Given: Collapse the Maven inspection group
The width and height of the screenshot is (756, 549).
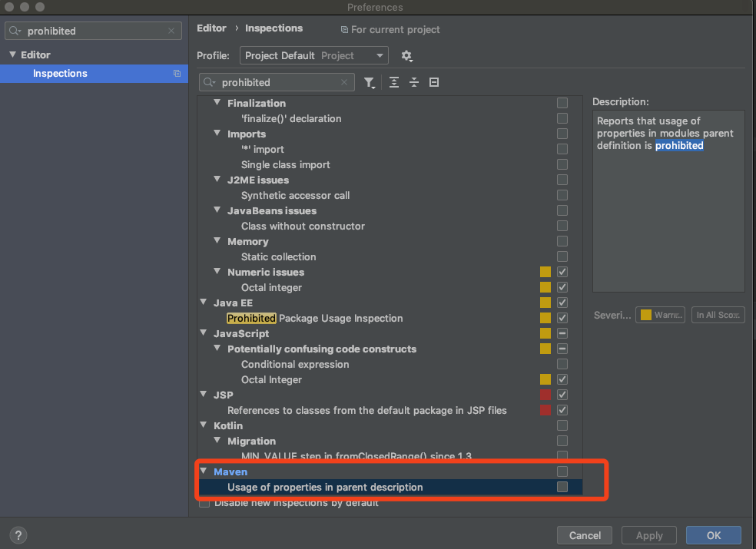Looking at the screenshot, I should (203, 471).
